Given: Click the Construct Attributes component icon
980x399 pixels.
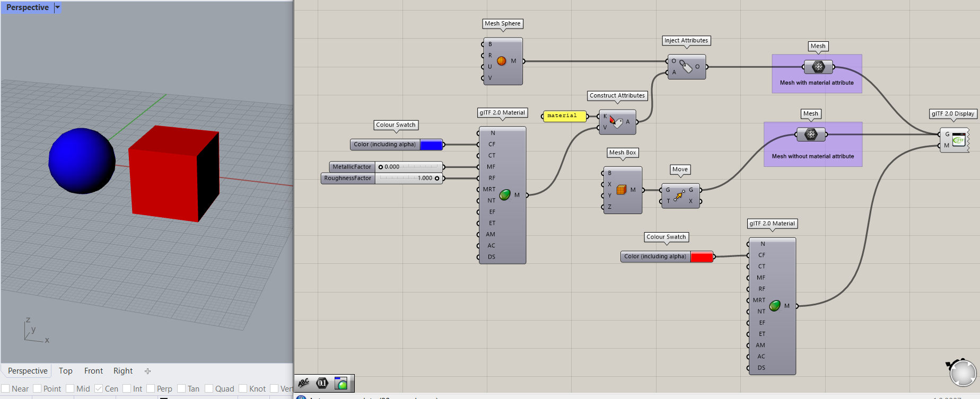Looking at the screenshot, I should 616,122.
